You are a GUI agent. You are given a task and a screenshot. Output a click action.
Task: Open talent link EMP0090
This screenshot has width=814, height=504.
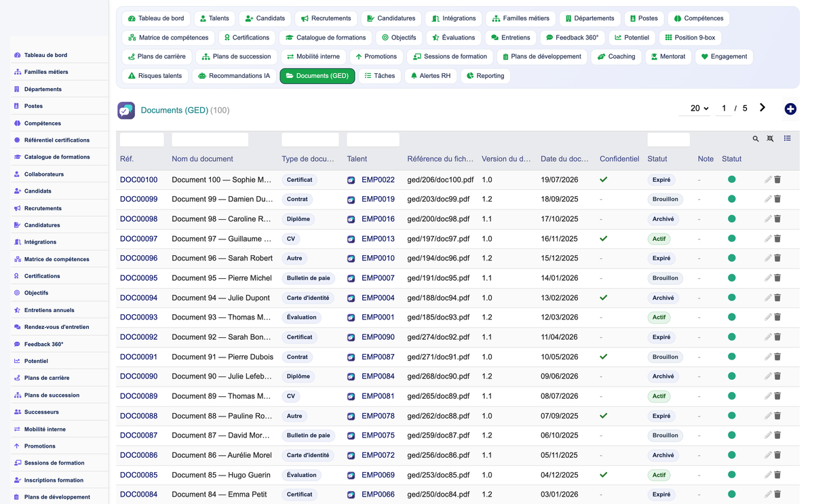(378, 337)
